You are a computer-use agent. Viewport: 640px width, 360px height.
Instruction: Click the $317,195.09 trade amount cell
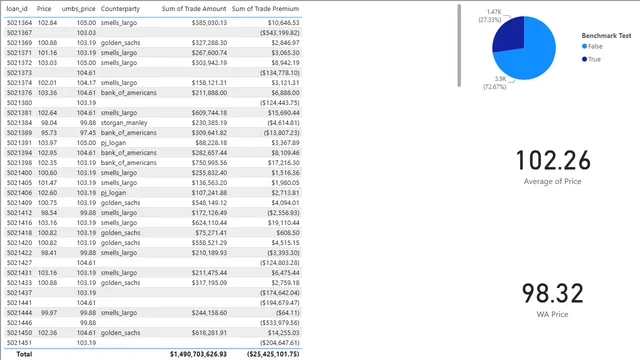pos(209,282)
